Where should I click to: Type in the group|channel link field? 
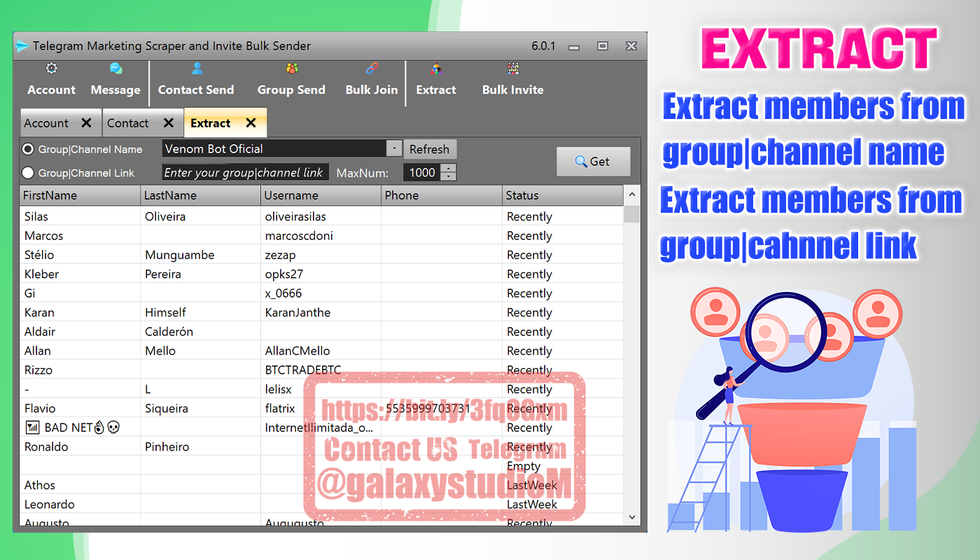point(245,173)
